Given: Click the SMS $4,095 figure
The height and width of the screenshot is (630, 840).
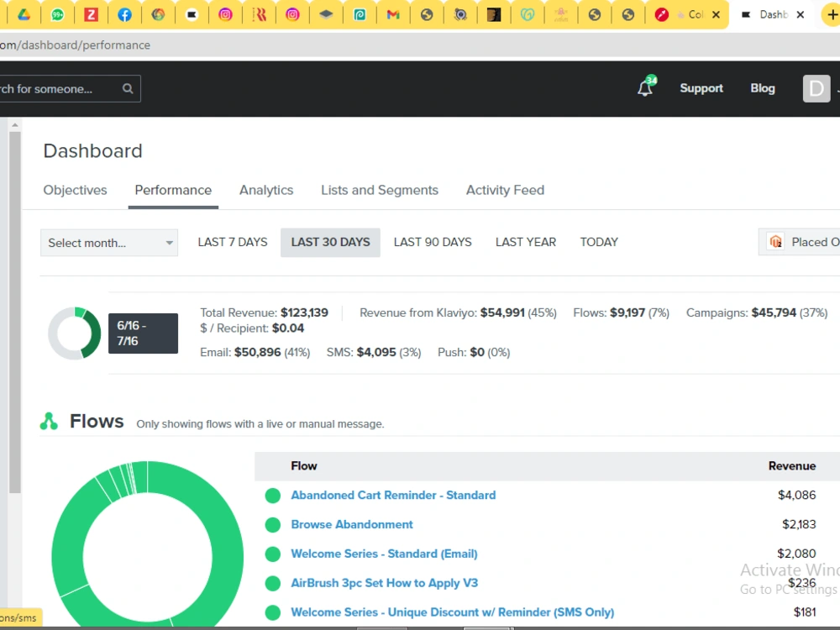Looking at the screenshot, I should point(376,353).
